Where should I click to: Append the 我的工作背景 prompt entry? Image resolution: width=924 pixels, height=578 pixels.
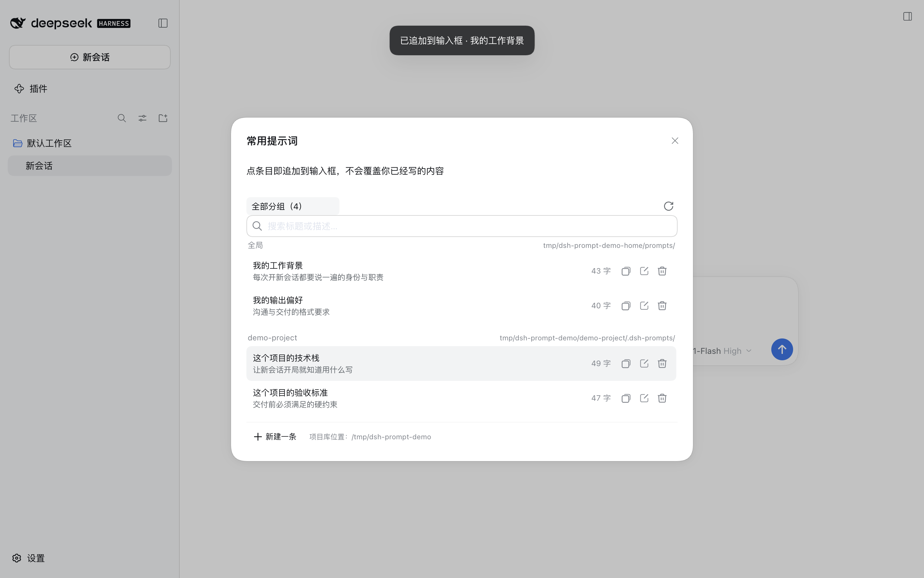pyautogui.click(x=461, y=271)
